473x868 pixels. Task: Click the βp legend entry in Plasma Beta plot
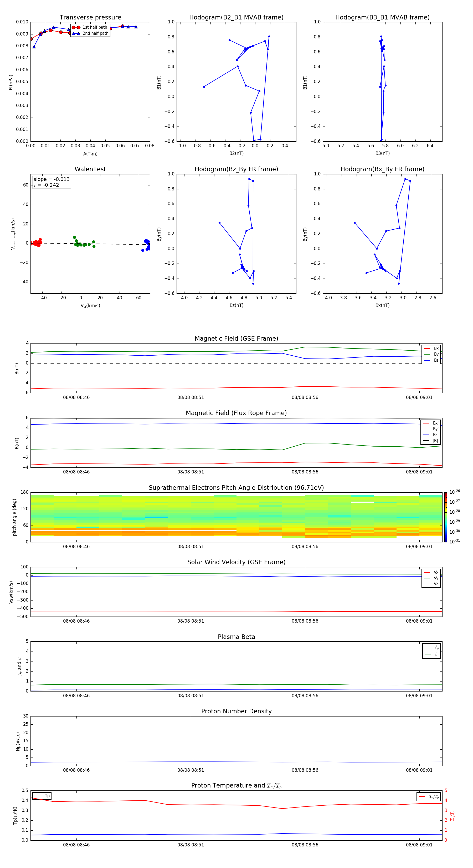click(431, 647)
